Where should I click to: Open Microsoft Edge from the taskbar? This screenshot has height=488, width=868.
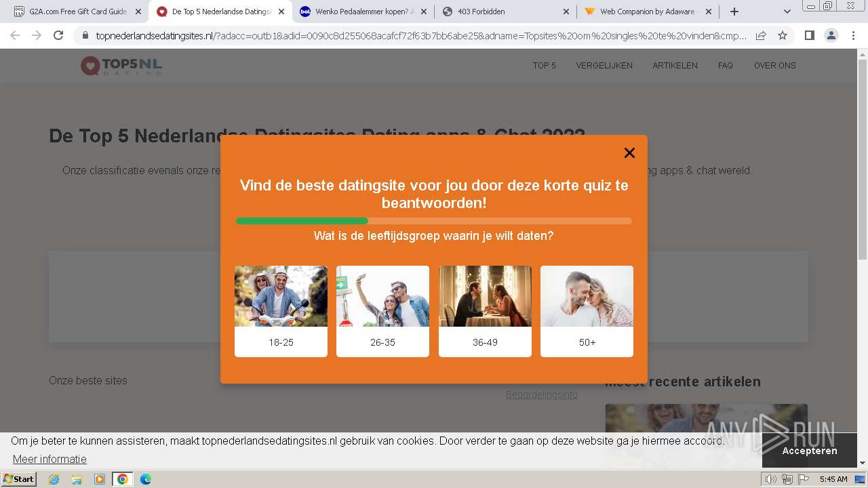tap(146, 479)
